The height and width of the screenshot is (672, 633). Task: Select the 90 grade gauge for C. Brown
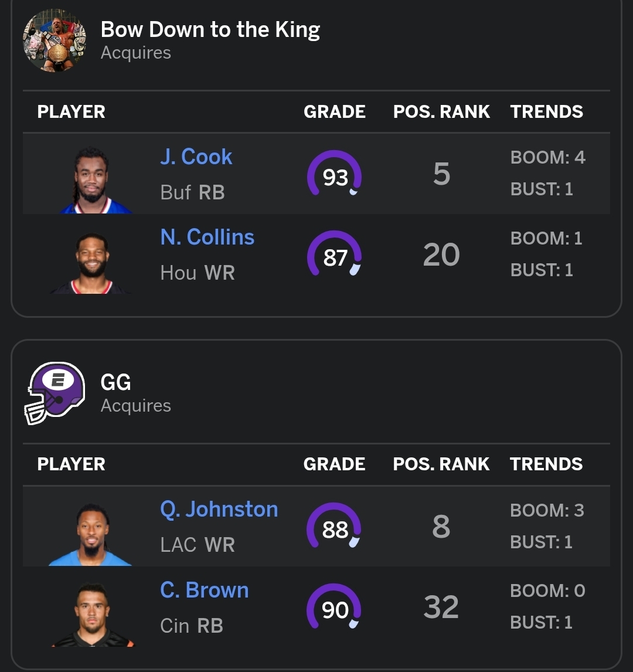(334, 606)
